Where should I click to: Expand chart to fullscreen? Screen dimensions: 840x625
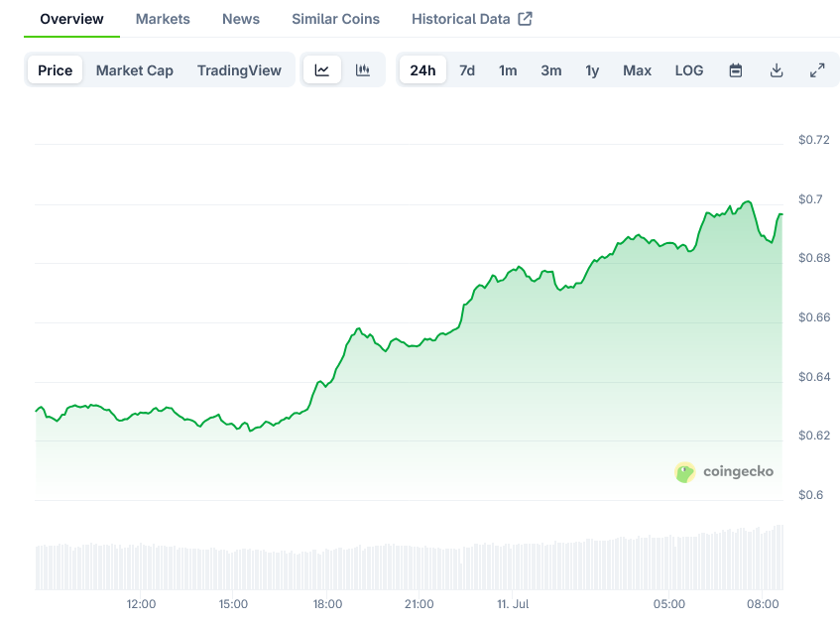[817, 70]
